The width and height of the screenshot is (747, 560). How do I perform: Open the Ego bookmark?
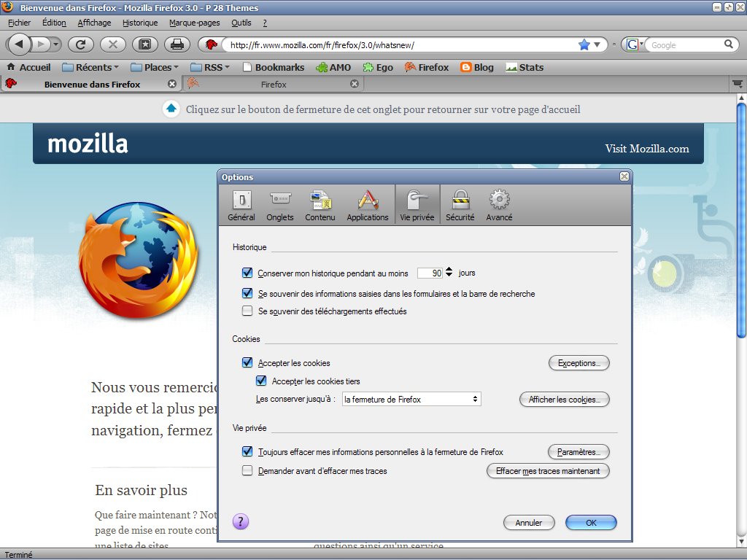(379, 67)
